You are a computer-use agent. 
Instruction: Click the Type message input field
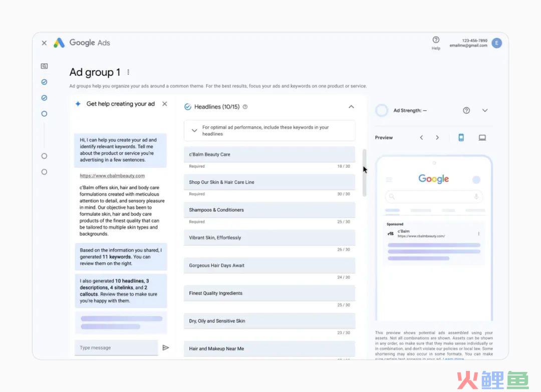coord(116,347)
